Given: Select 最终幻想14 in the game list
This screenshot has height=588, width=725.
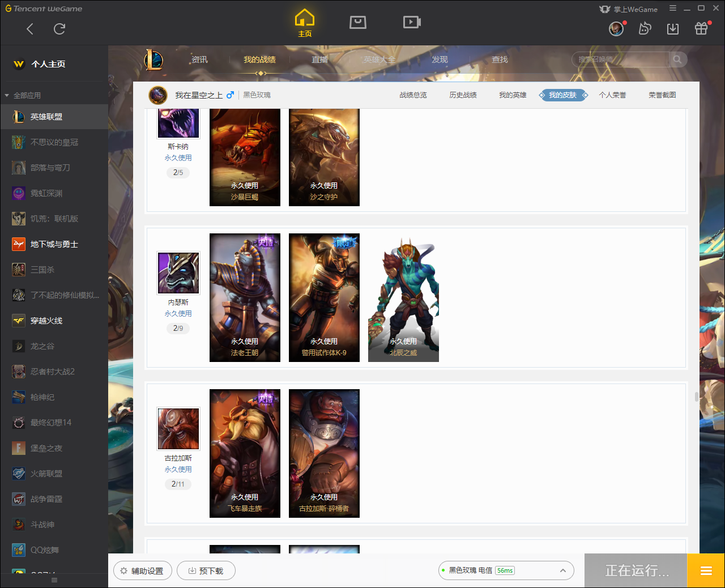Looking at the screenshot, I should (x=54, y=423).
